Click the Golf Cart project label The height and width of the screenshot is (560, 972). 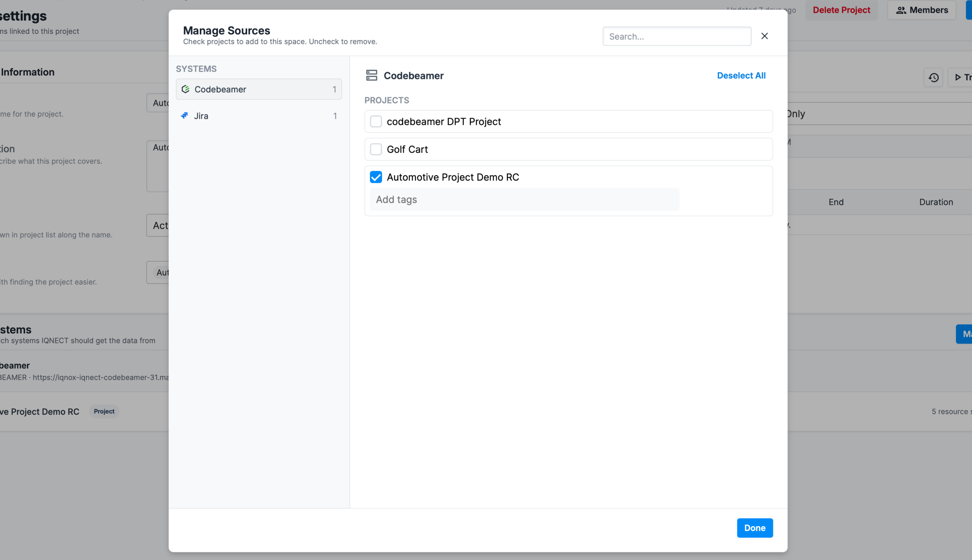point(407,149)
